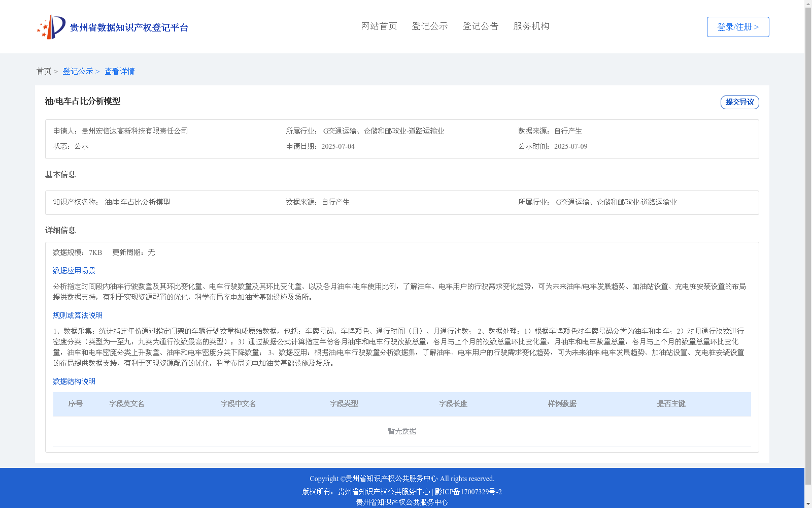Click the 序号 column header

pos(76,404)
